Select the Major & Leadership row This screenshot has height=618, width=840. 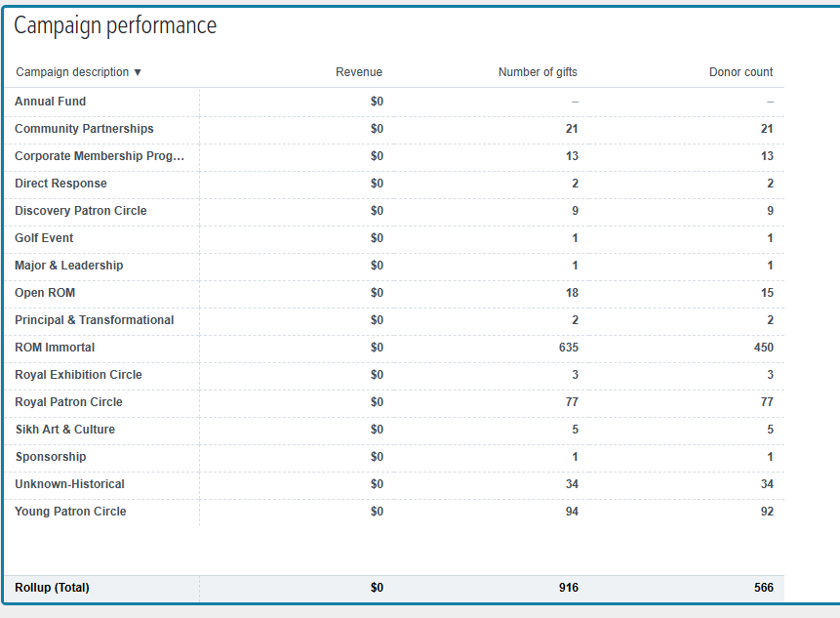394,266
